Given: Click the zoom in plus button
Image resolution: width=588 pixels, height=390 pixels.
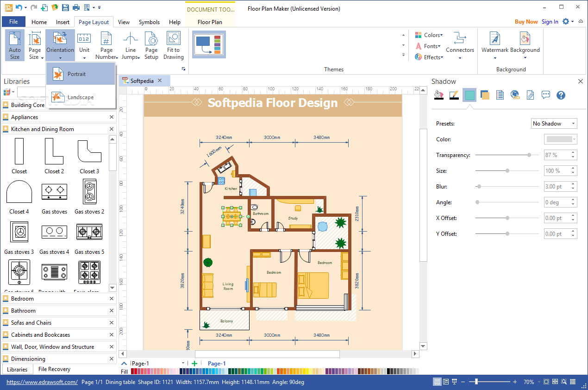Looking at the screenshot, I should [515, 382].
